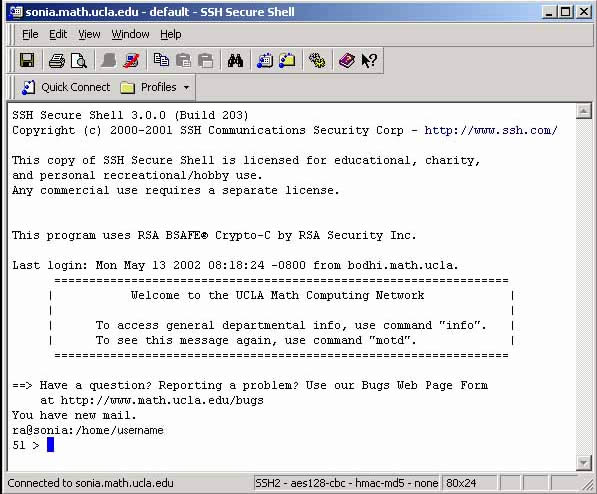The height and width of the screenshot is (494, 597).
Task: Open New Terminal Window icon
Action: pos(265,60)
